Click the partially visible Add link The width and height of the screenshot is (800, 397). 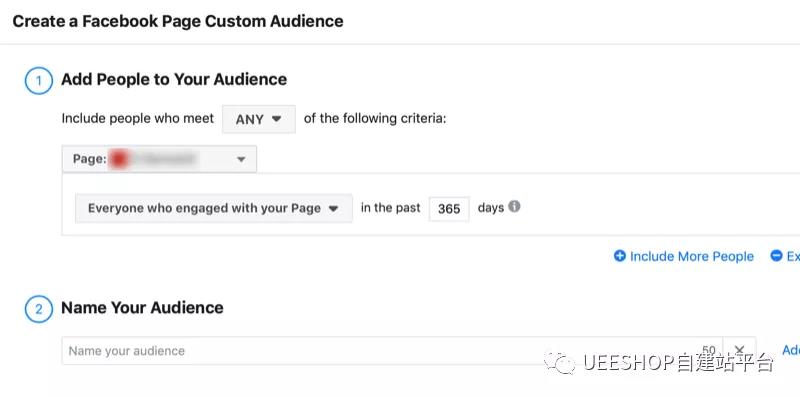[791, 350]
